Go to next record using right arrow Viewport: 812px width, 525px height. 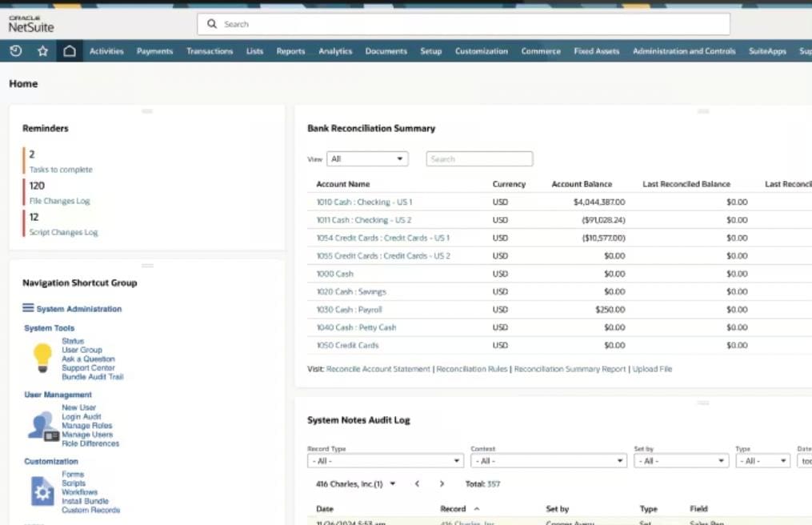[442, 484]
